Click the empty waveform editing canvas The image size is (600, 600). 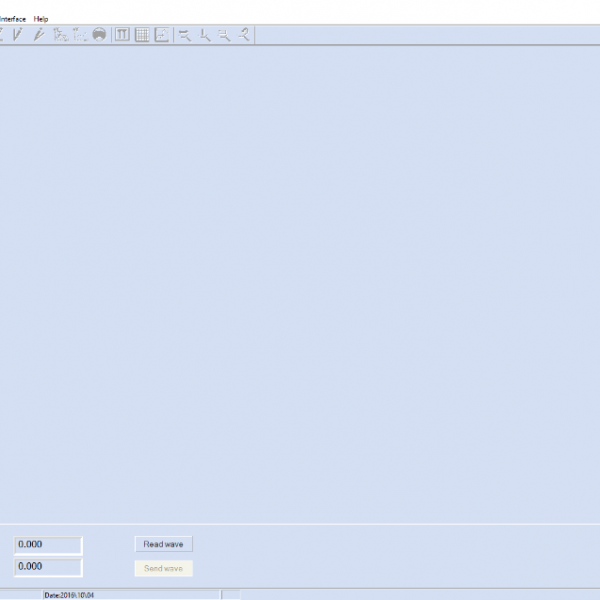click(300, 280)
